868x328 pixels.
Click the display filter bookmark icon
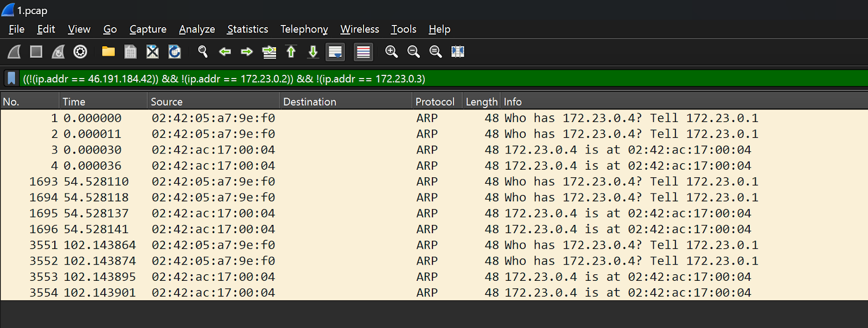point(11,79)
